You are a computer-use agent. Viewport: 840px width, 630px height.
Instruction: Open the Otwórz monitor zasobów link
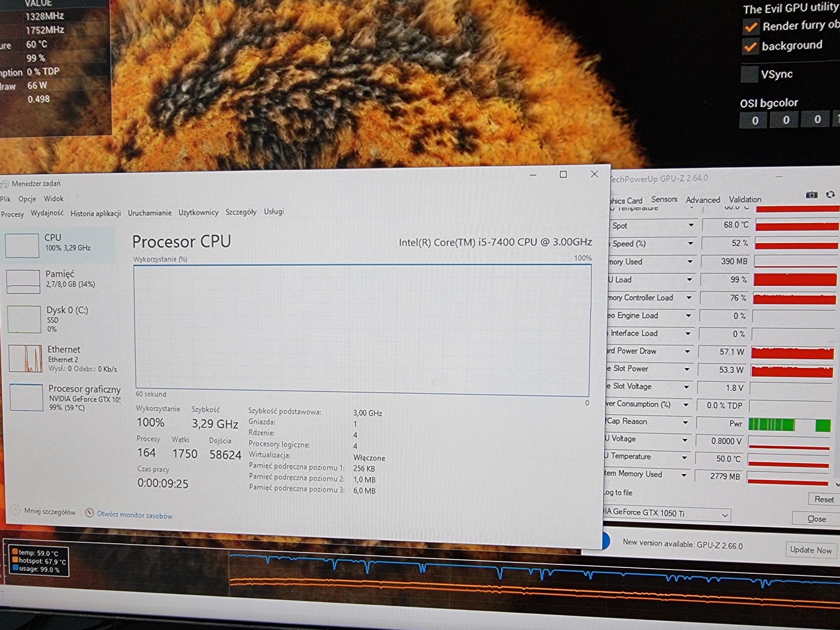click(134, 515)
